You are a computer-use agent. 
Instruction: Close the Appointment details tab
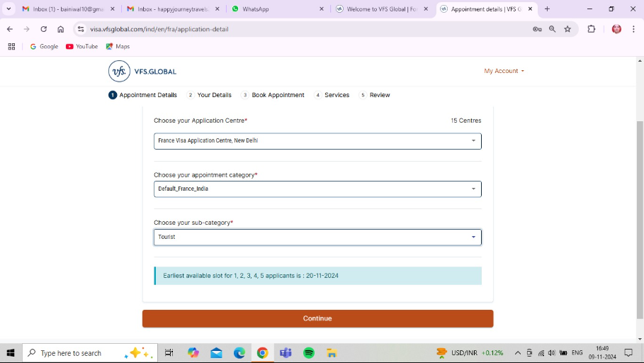coord(530,9)
